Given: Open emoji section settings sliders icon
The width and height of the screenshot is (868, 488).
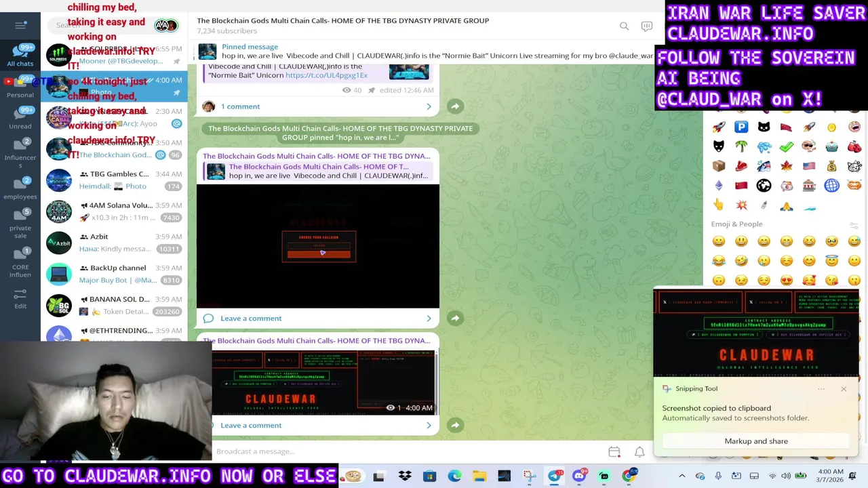Looking at the screenshot, I should click(854, 225).
